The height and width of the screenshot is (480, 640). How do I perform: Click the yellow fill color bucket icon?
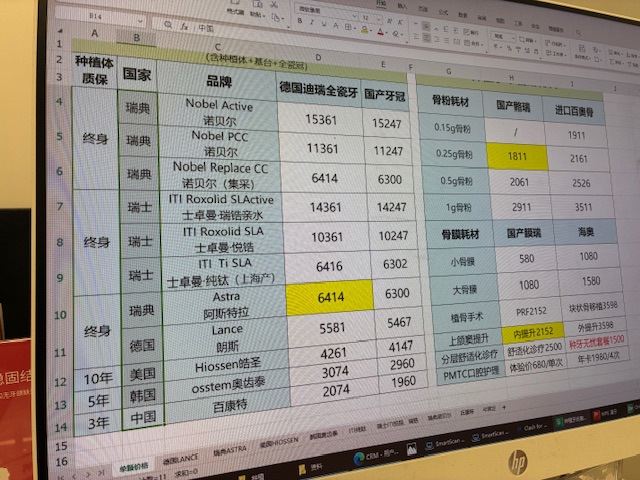364,30
